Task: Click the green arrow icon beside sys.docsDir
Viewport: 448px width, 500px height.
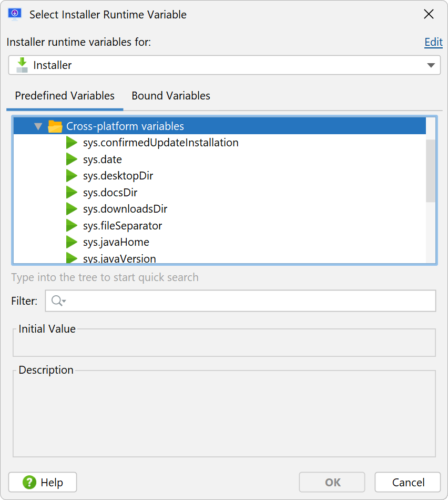Action: 72,192
